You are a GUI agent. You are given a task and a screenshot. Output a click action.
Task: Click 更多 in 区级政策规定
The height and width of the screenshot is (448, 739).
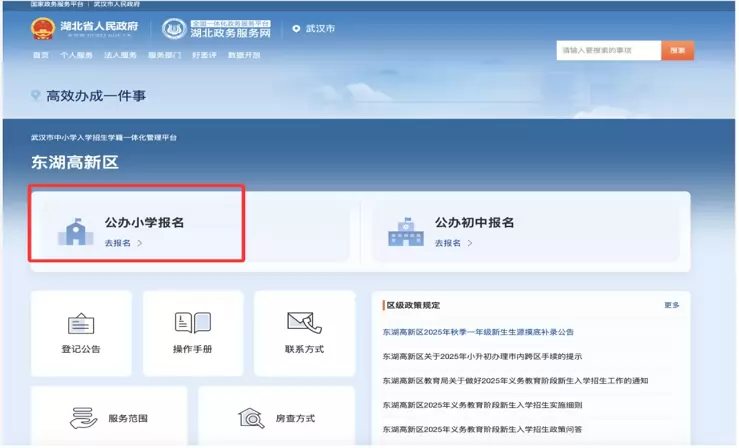pyautogui.click(x=672, y=305)
